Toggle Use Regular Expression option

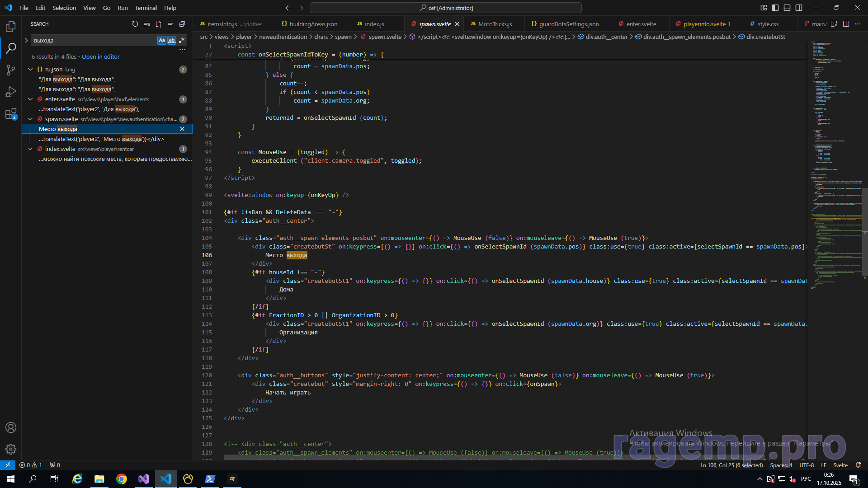(x=182, y=40)
